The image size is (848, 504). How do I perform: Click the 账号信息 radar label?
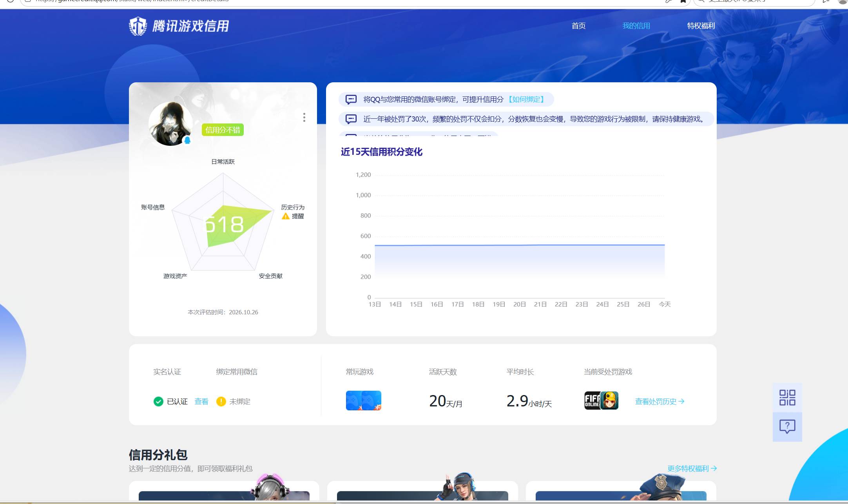coord(153,207)
